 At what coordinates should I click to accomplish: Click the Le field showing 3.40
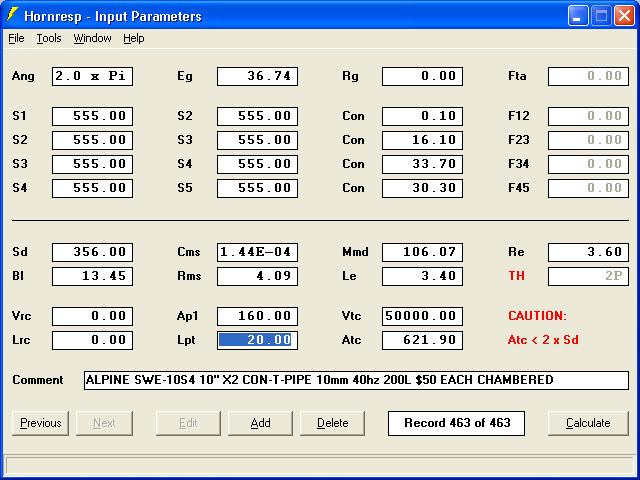(422, 276)
